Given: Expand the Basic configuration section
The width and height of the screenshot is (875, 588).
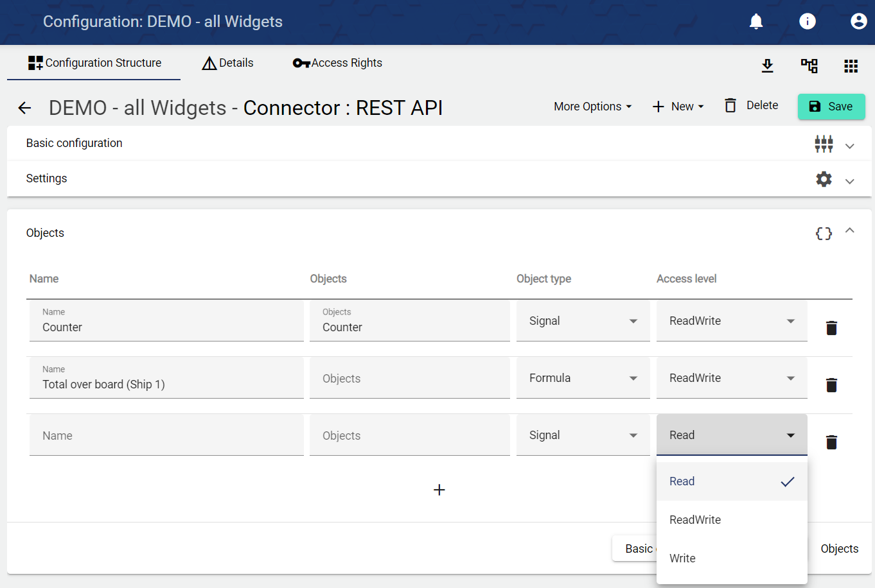Looking at the screenshot, I should tap(849, 146).
